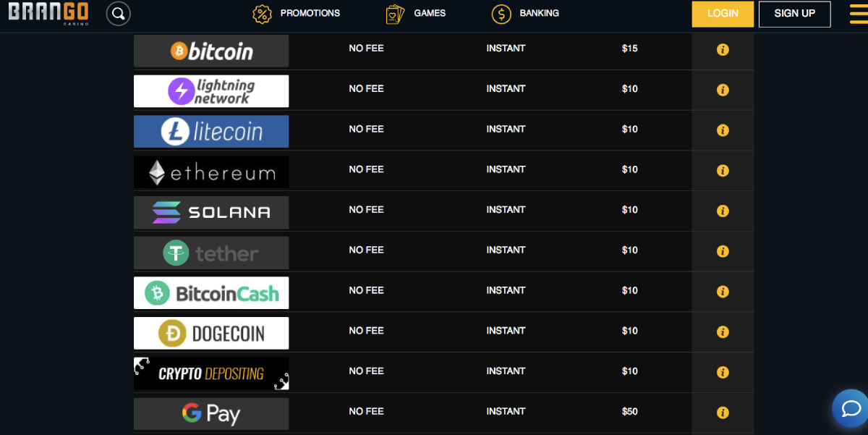Click the yellow LOGIN button
This screenshot has height=435, width=868.
tap(723, 14)
